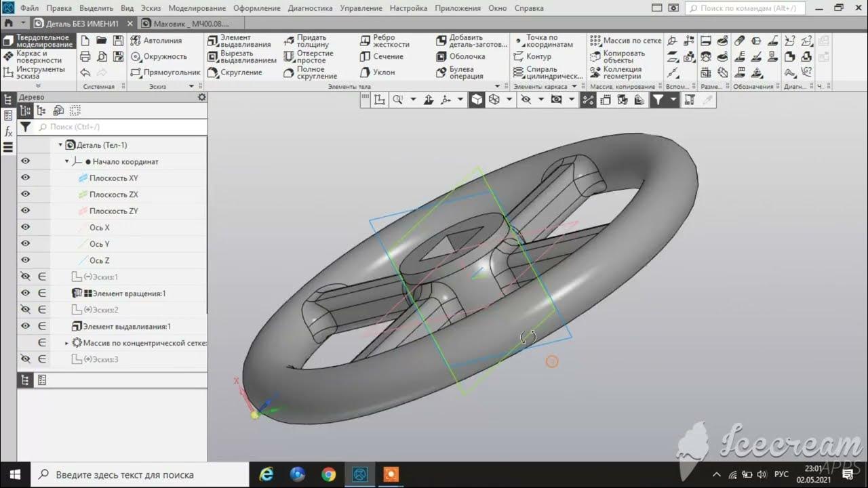Activate the Сечение section tool
The height and width of the screenshot is (488, 868).
point(381,56)
